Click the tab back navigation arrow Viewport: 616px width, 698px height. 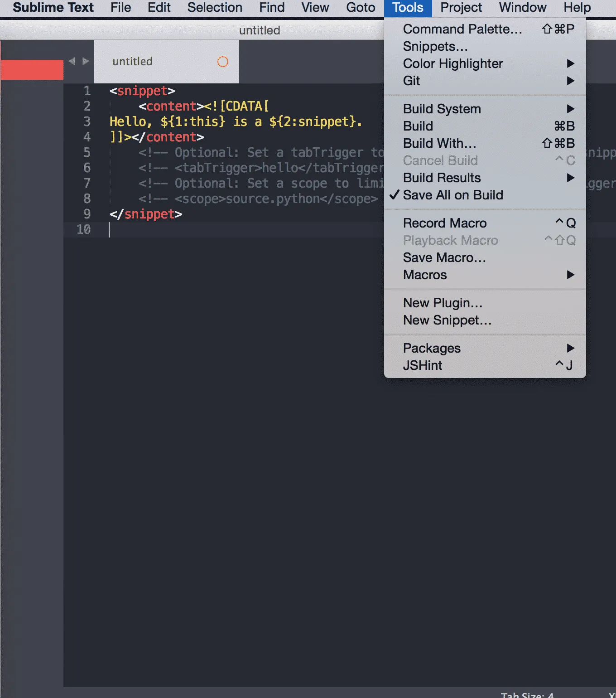coord(72,61)
